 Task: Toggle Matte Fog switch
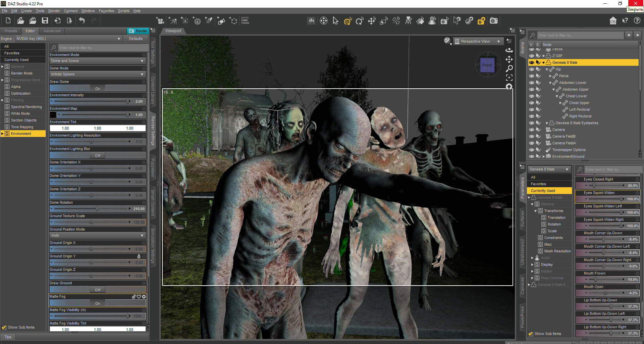point(98,303)
